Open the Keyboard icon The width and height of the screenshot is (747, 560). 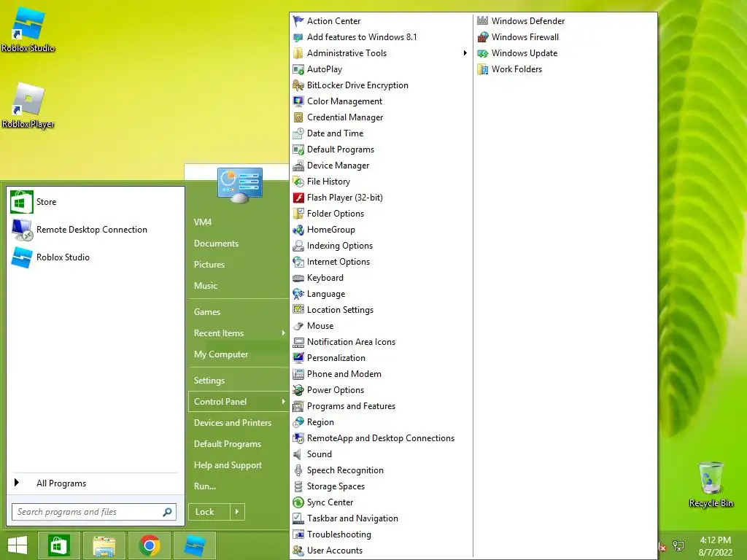click(298, 278)
